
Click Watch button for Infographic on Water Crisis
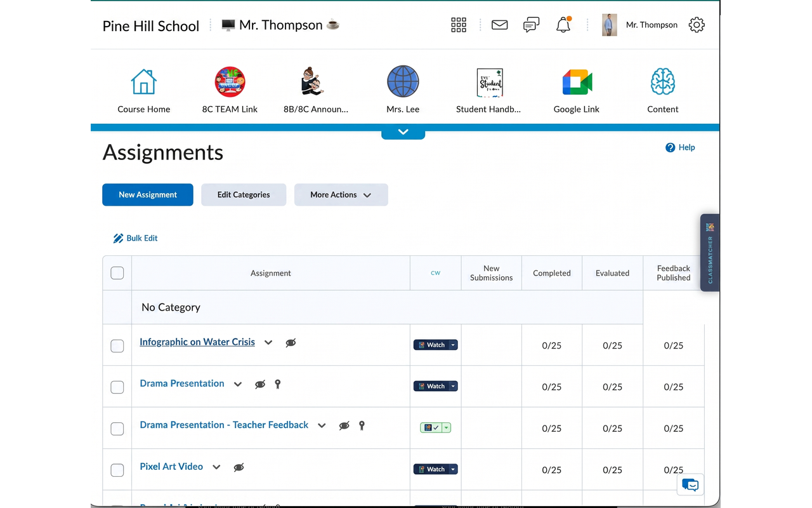tap(431, 345)
